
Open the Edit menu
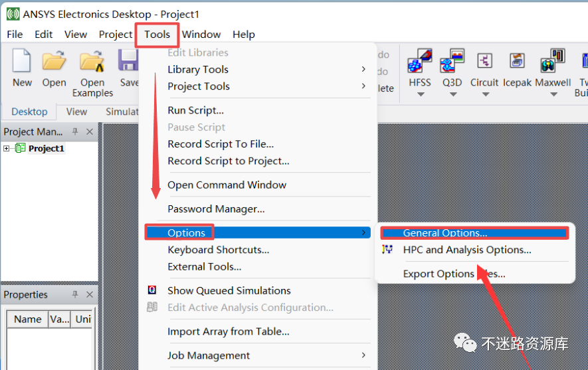coord(43,34)
